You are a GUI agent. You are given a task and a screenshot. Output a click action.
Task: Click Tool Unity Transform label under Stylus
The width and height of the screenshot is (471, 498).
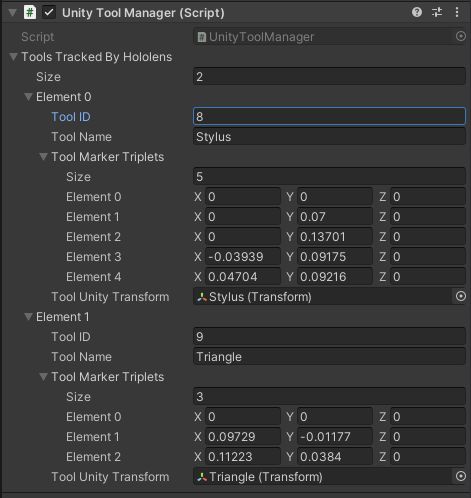pyautogui.click(x=110, y=297)
